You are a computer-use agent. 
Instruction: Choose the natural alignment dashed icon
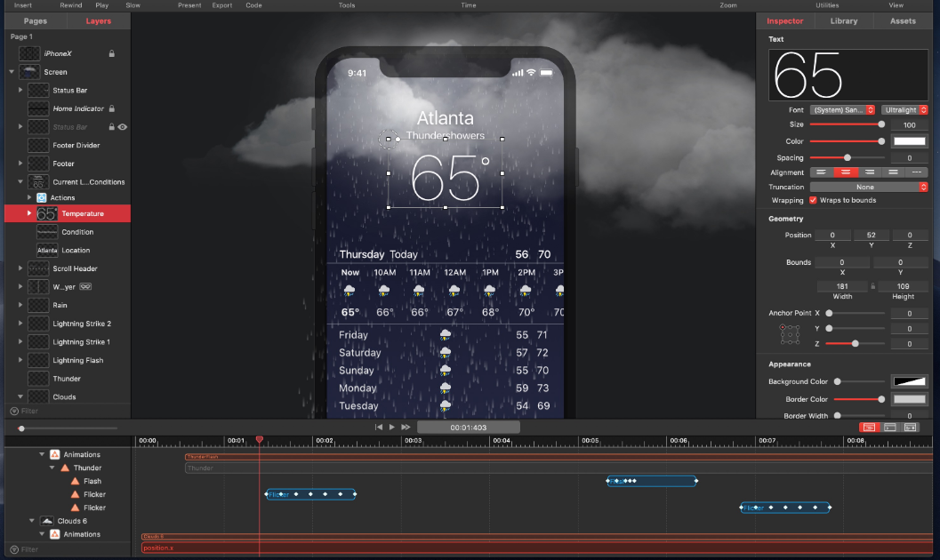click(x=917, y=172)
